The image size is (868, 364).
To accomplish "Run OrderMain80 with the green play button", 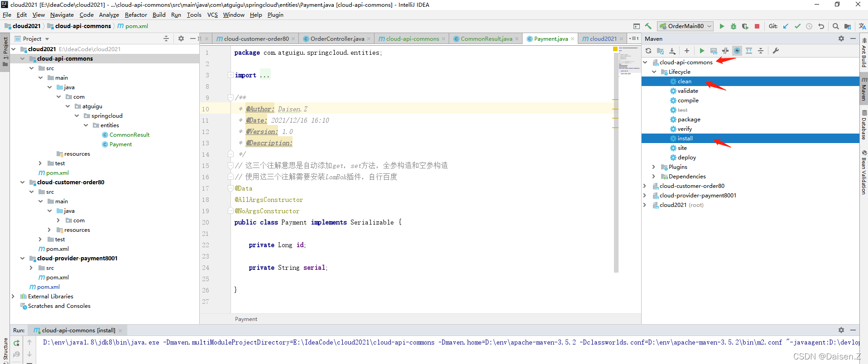I will pos(722,26).
